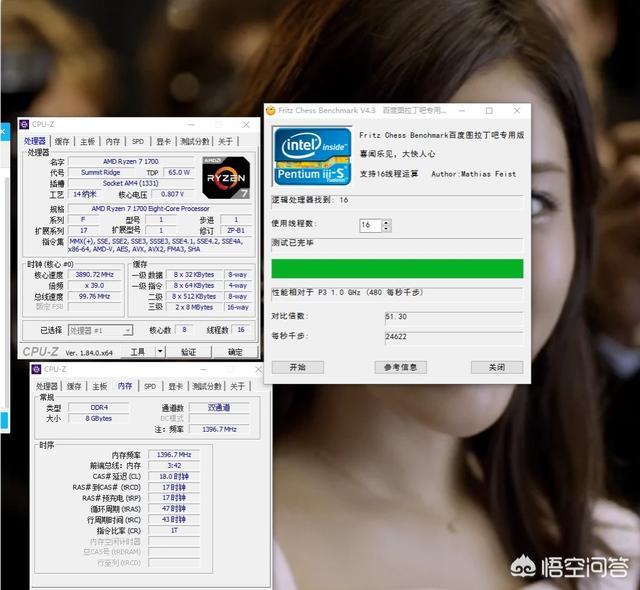This screenshot has height=590, width=640.
Task: Close the lower CPU-Z memory window
Action: (258, 369)
